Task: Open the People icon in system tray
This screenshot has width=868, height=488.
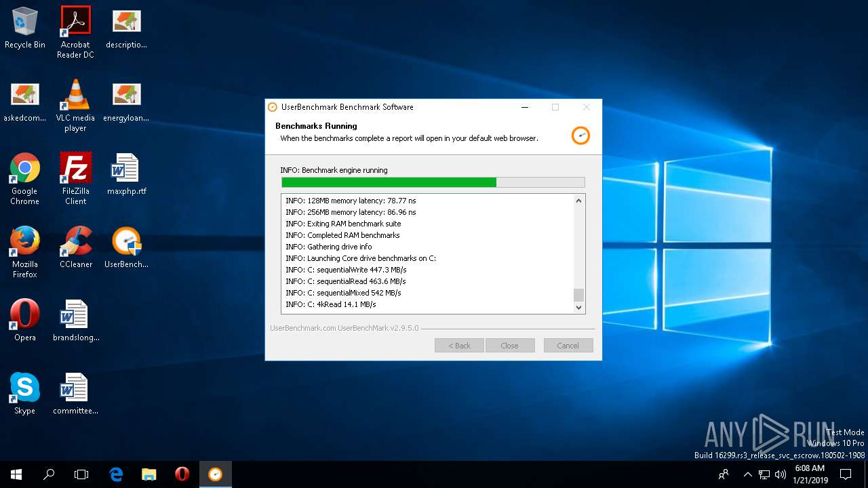Action: pos(724,474)
